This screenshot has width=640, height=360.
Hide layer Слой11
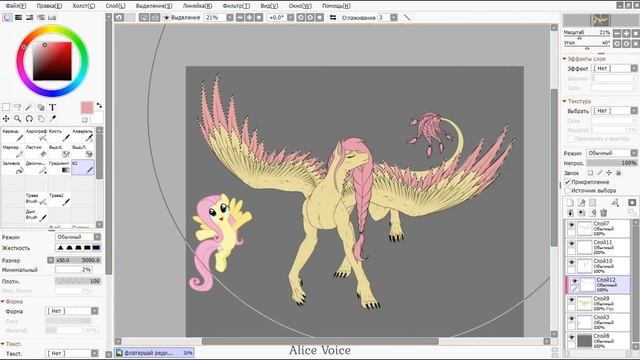click(571, 244)
